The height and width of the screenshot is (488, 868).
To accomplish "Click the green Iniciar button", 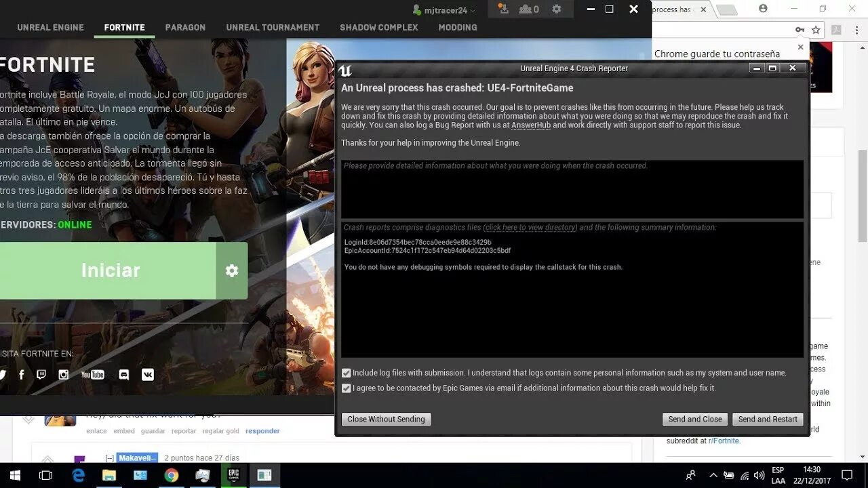I will click(108, 270).
